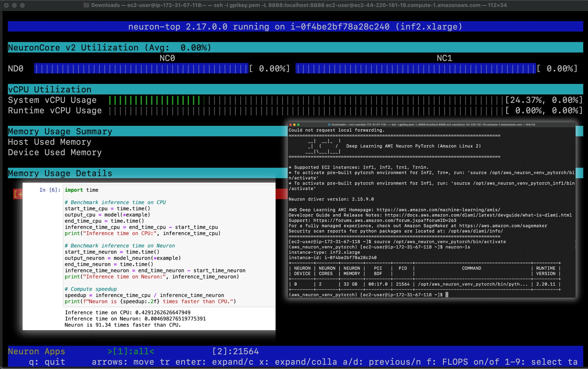The image size is (588, 369).
Task: Minimize the small overlay terminal using its yellow button
Action: (294, 125)
